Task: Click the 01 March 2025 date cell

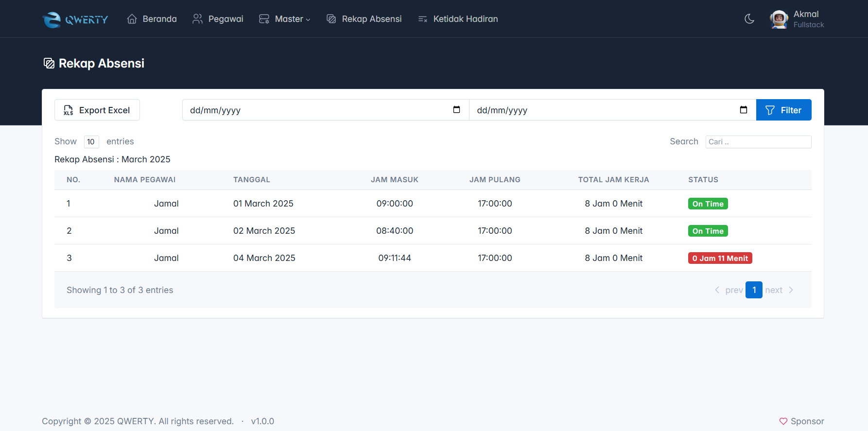Action: [263, 204]
